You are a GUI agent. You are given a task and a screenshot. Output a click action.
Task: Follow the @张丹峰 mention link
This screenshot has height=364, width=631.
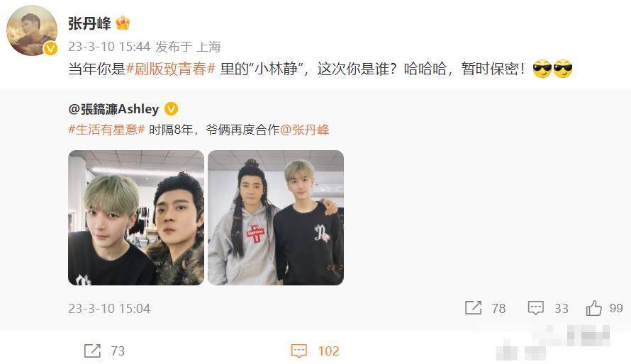[x=304, y=130]
